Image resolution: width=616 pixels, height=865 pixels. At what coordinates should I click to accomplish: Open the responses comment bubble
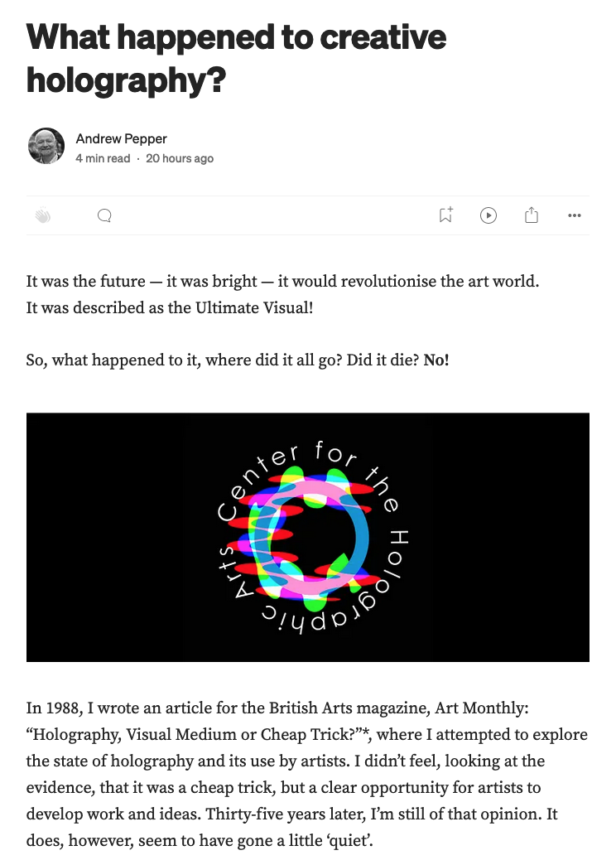point(104,215)
